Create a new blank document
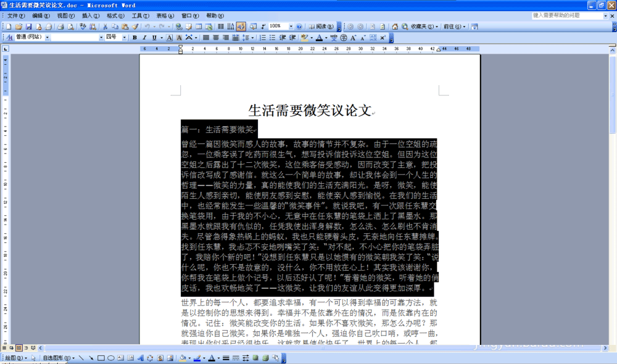 pos(9,27)
